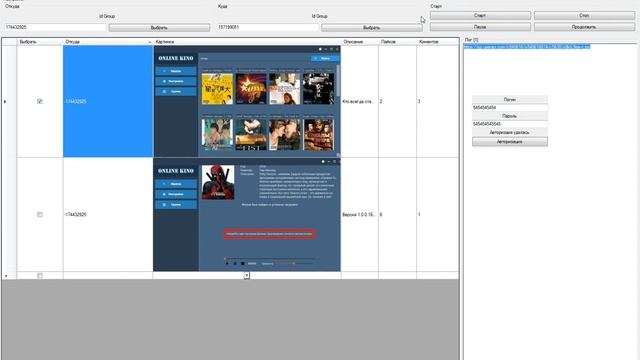The height and width of the screenshot is (360, 640).
Task: Click the Стоп button
Action: coord(584,16)
